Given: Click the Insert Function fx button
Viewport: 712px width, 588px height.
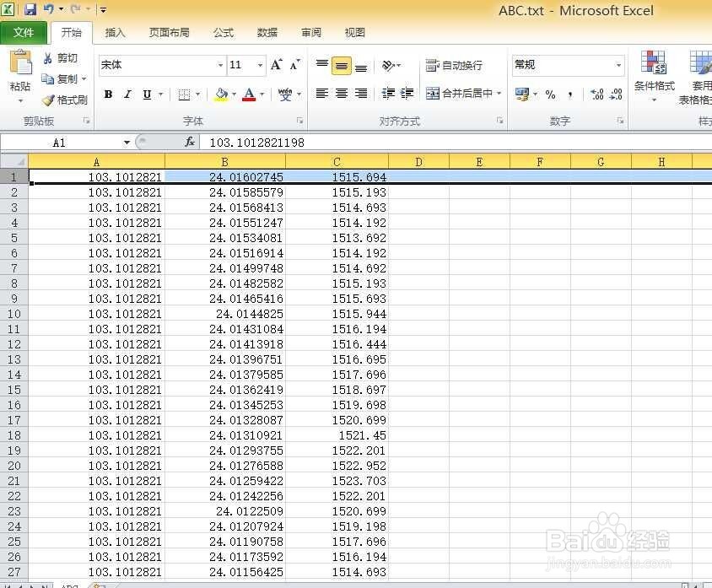Looking at the screenshot, I should (190, 142).
